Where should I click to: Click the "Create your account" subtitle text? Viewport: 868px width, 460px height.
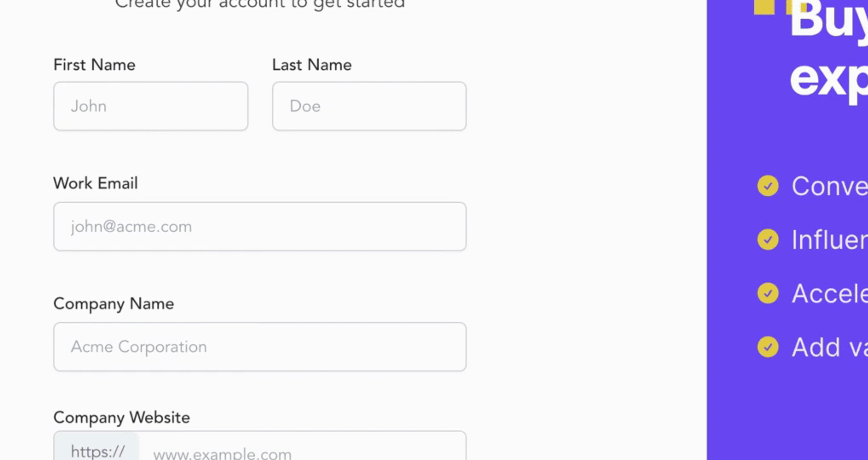(260, 4)
